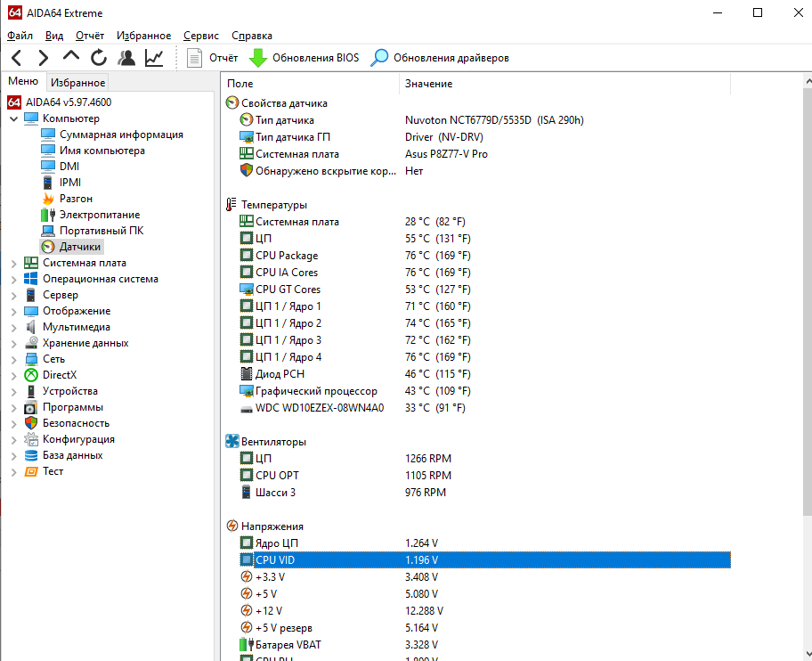Viewport: 812px width, 661px height.
Task: Click the База данных database icon
Action: [31, 455]
